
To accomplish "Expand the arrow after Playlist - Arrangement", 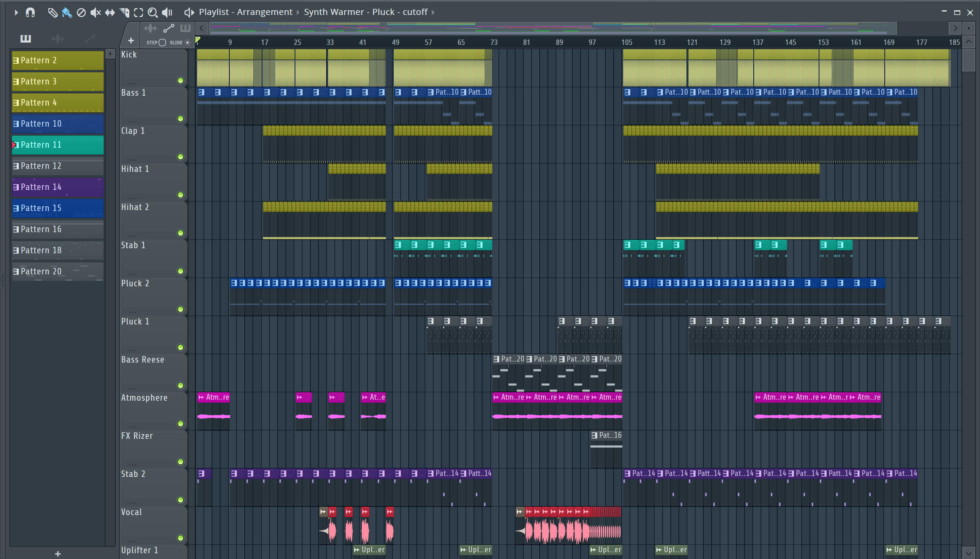I will (298, 12).
